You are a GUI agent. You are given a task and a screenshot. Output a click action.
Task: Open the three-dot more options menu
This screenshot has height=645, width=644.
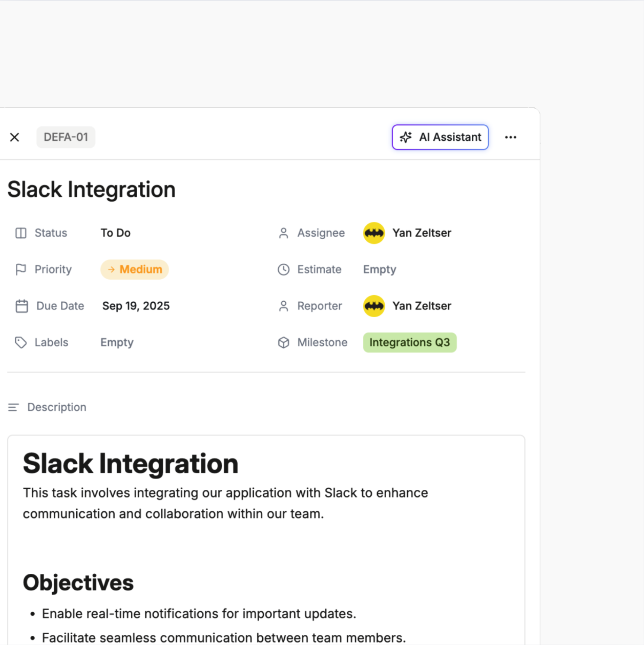pos(511,137)
